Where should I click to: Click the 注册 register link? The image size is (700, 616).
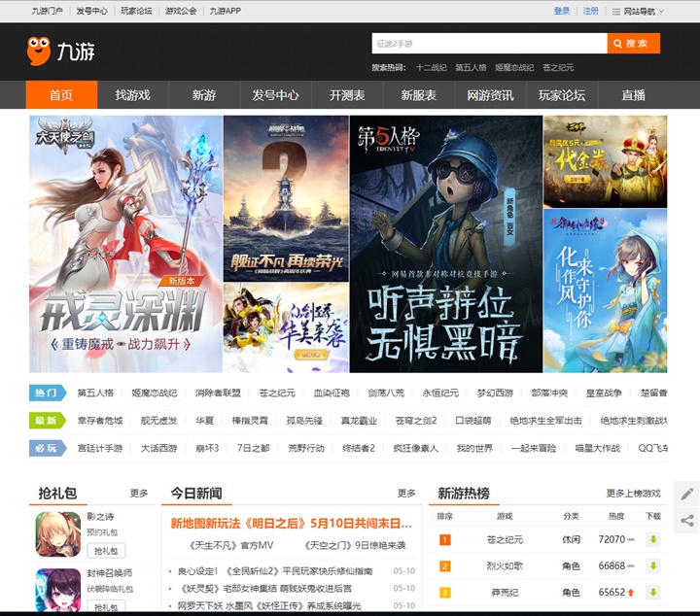(x=591, y=11)
